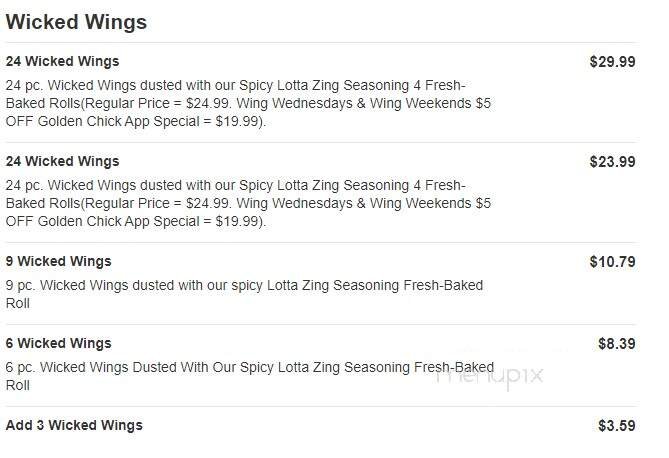Click the $3.59 price
The height and width of the screenshot is (458, 669).
pos(616,425)
